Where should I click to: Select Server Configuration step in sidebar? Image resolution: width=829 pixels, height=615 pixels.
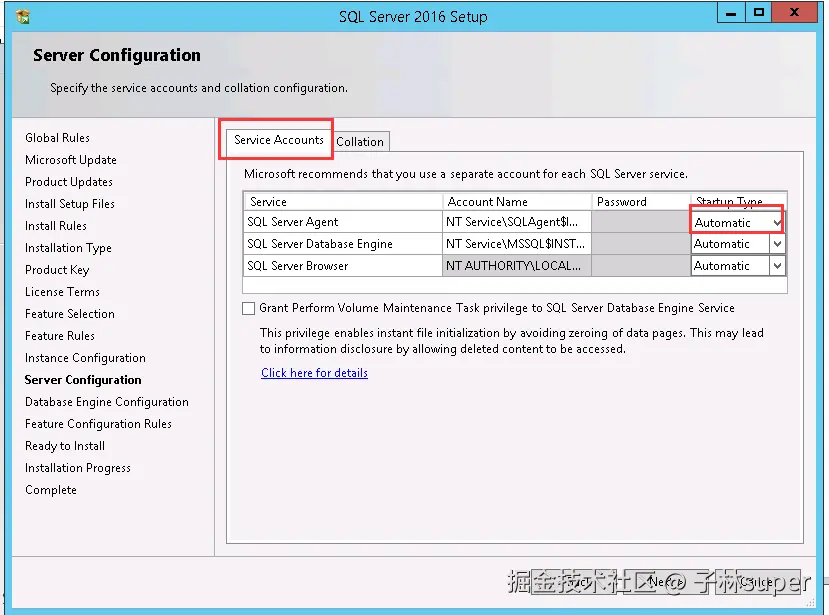coord(83,380)
